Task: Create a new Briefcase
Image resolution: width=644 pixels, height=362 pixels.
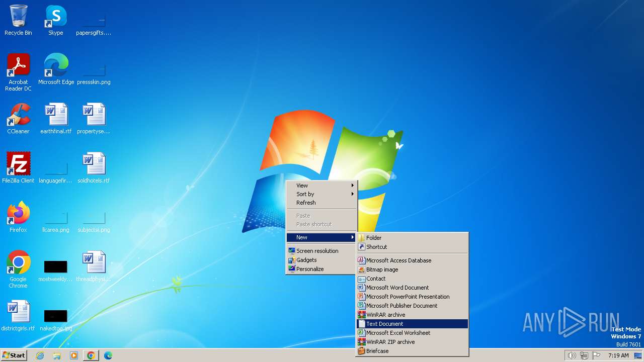Action: tap(412, 351)
